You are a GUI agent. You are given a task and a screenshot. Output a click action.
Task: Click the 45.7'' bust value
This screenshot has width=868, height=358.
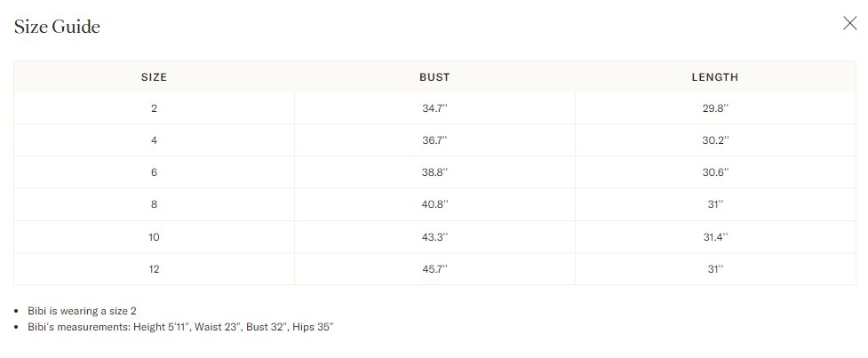[x=434, y=269]
